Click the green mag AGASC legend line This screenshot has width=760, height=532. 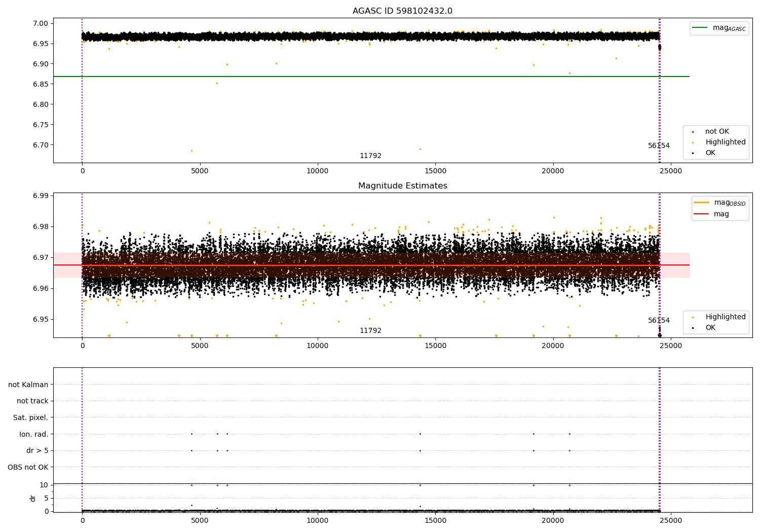pyautogui.click(x=701, y=28)
